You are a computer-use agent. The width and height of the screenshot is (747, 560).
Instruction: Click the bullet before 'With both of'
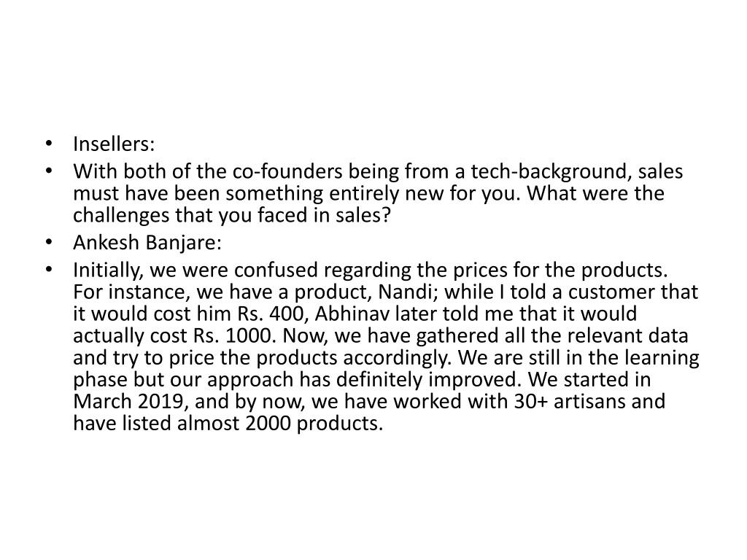[48, 171]
